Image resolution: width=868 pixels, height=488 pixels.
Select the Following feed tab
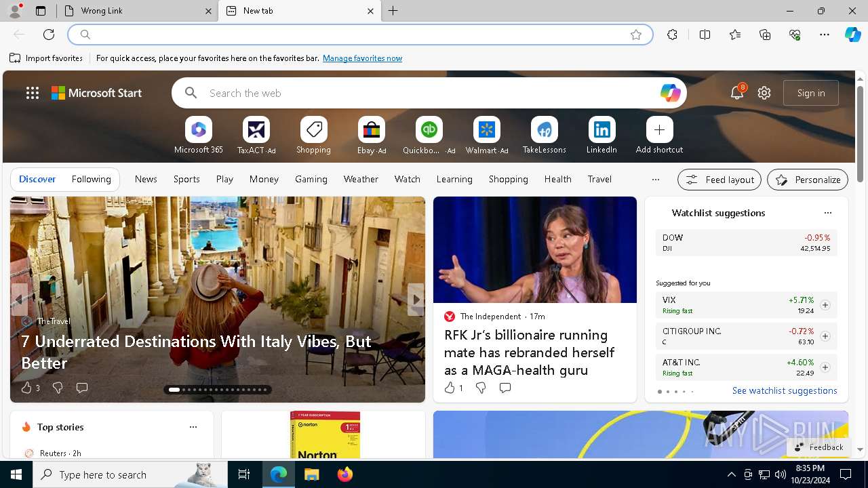click(x=92, y=179)
